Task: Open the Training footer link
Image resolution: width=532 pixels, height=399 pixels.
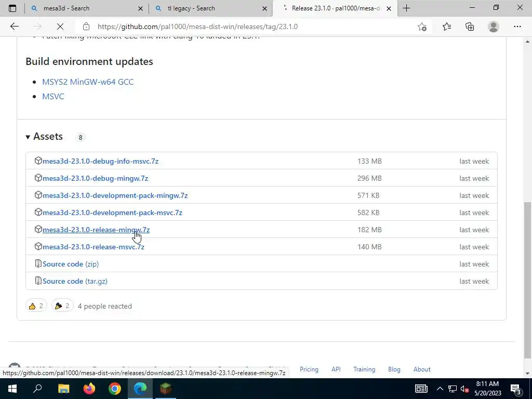Action: coord(364,369)
